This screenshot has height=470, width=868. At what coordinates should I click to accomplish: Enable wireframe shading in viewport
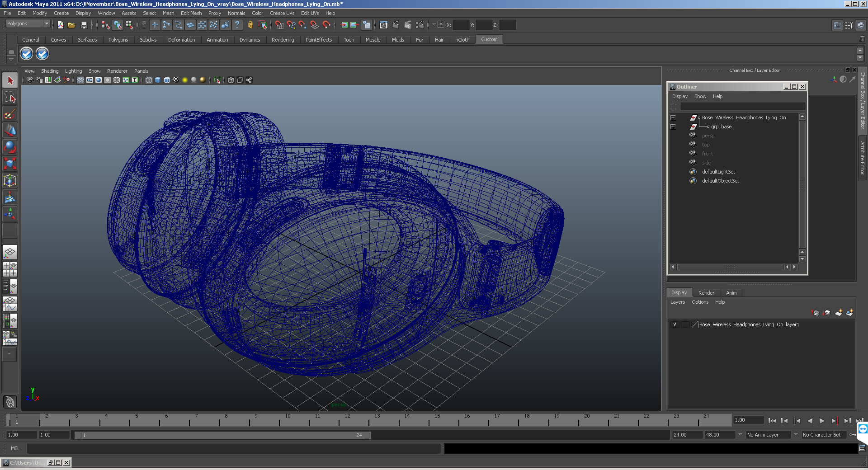149,80
